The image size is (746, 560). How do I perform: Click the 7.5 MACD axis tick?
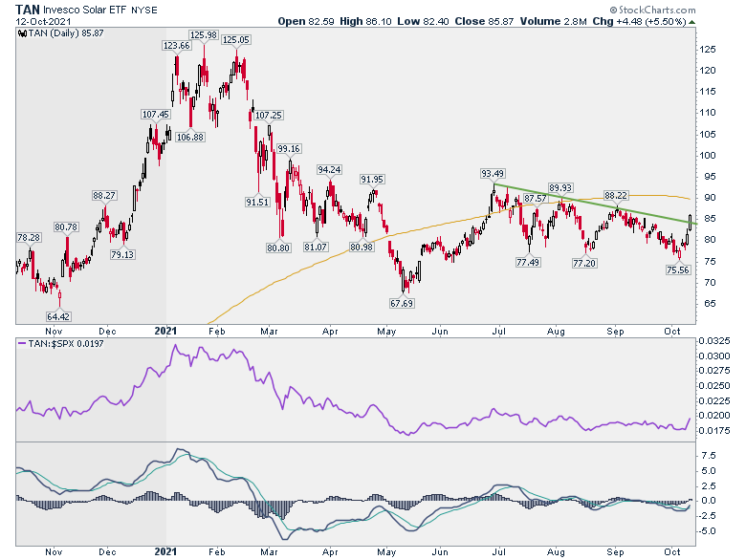(x=709, y=456)
